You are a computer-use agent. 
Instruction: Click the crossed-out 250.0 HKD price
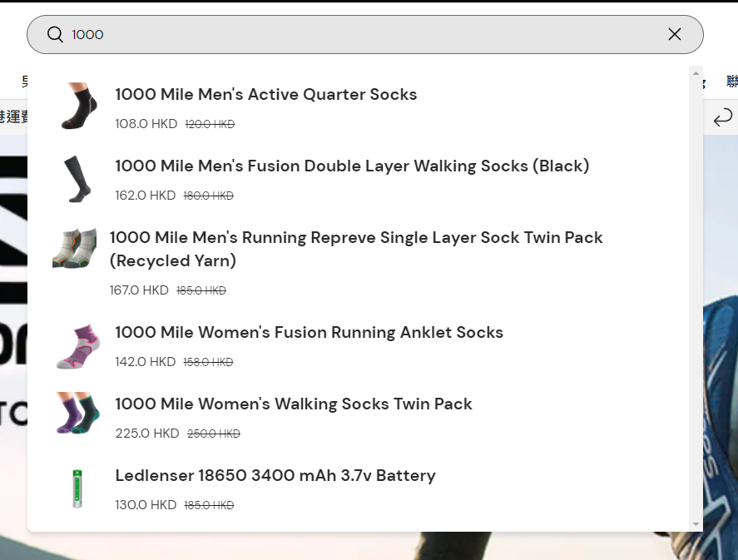(x=214, y=434)
